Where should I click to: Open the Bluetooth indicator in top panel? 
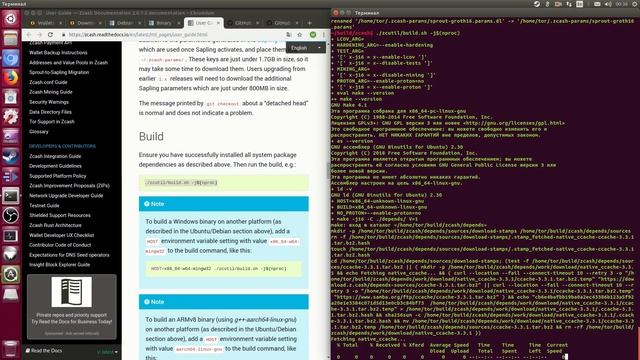tap(547, 4)
